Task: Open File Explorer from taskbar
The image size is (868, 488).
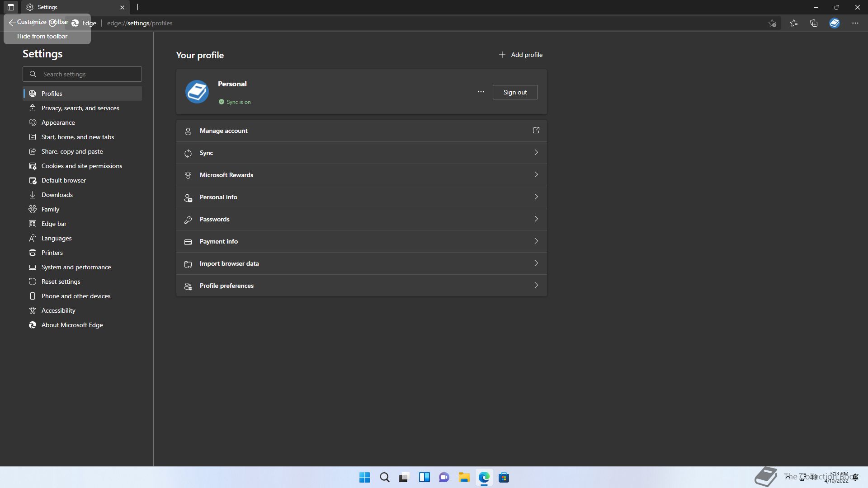Action: (464, 478)
